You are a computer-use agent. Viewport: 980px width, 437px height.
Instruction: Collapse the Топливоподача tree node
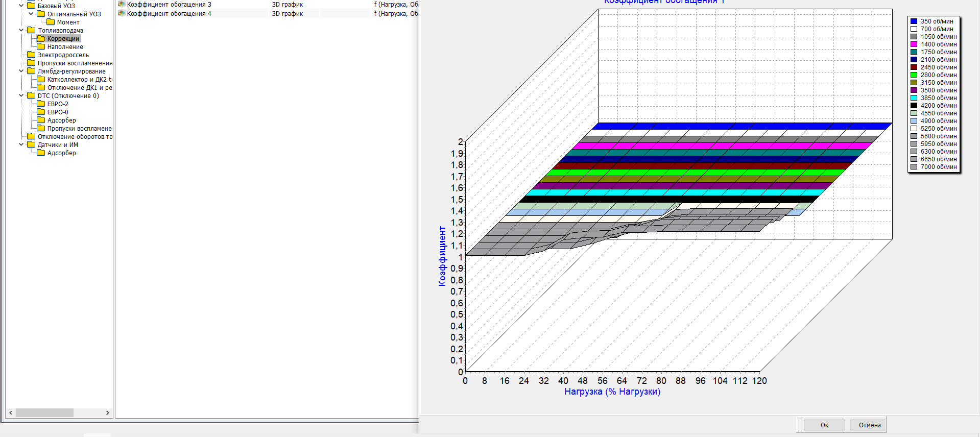tap(21, 30)
